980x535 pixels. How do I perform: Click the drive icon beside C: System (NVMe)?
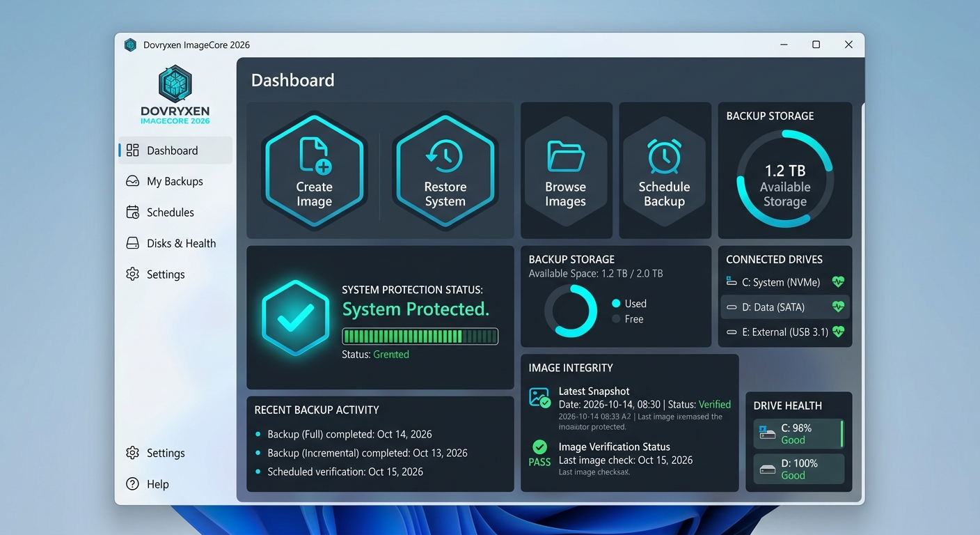[x=732, y=281]
